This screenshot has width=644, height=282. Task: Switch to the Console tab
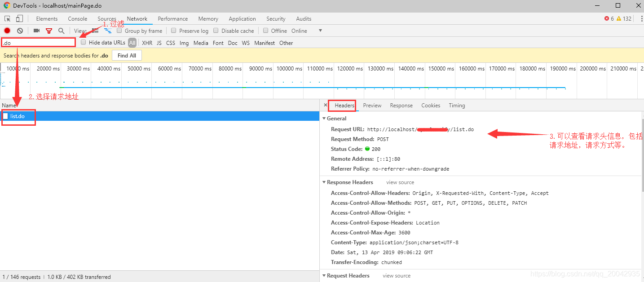78,19
